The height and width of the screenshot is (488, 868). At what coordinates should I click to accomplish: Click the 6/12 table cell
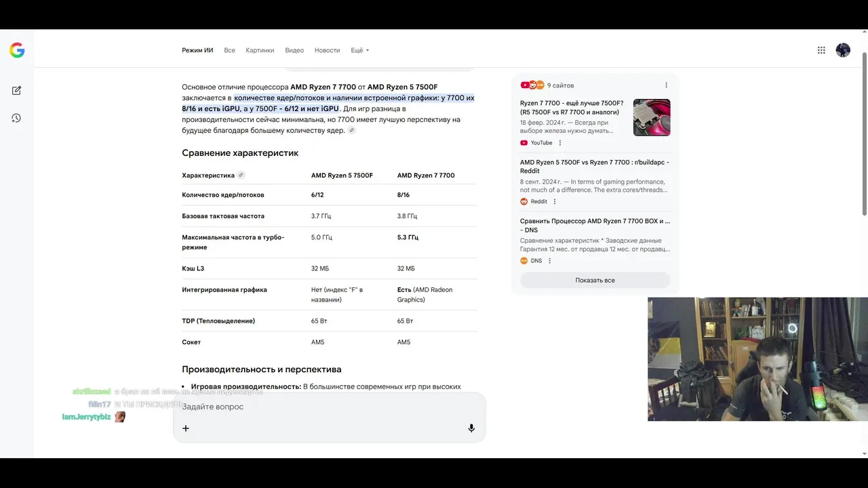317,195
